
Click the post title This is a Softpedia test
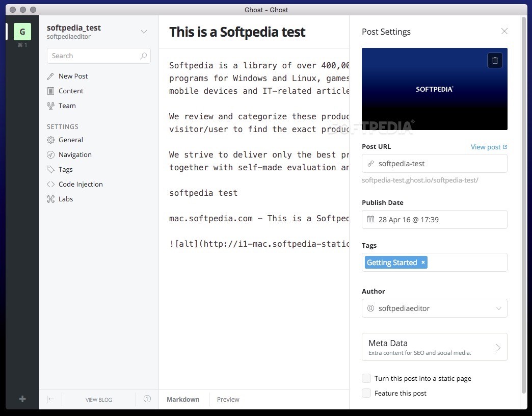[x=237, y=32]
